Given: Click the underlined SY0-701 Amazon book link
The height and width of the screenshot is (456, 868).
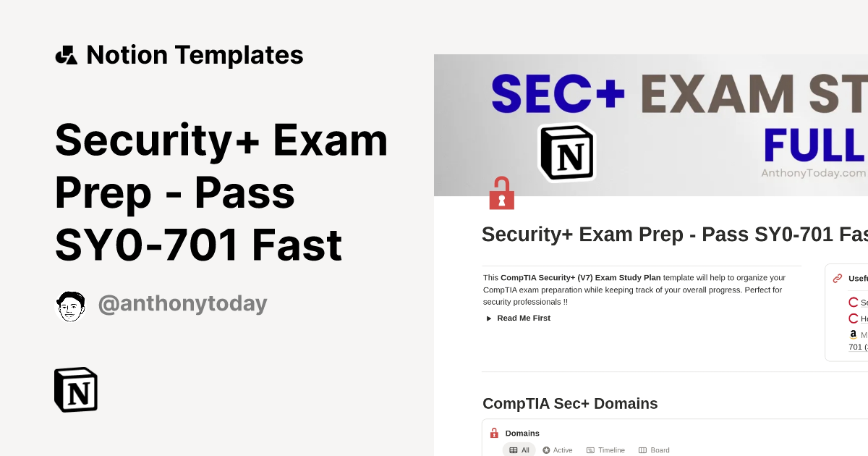Looking at the screenshot, I should pyautogui.click(x=857, y=346).
